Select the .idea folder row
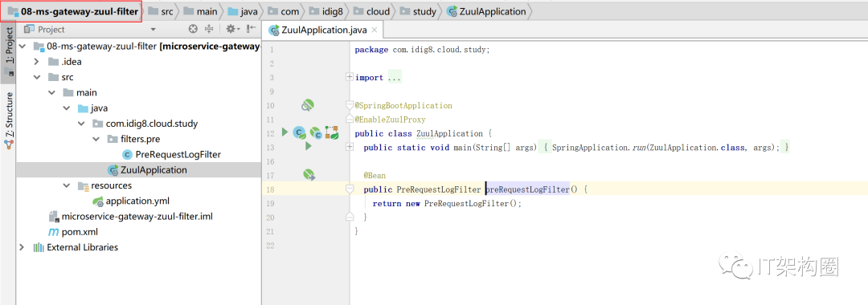Screen dimensions: 868x305 point(138,62)
